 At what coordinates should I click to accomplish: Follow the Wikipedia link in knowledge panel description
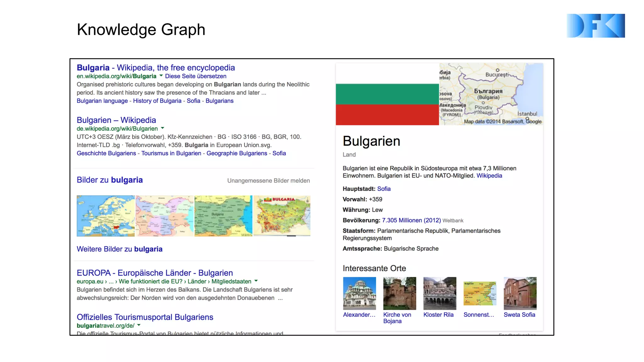[x=489, y=176]
